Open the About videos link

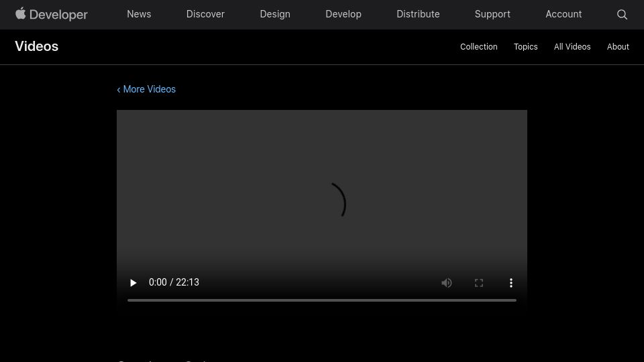[x=618, y=47]
